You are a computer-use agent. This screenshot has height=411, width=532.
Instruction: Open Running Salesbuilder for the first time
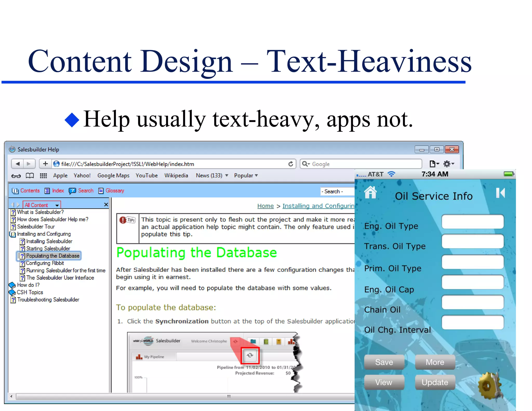point(63,270)
